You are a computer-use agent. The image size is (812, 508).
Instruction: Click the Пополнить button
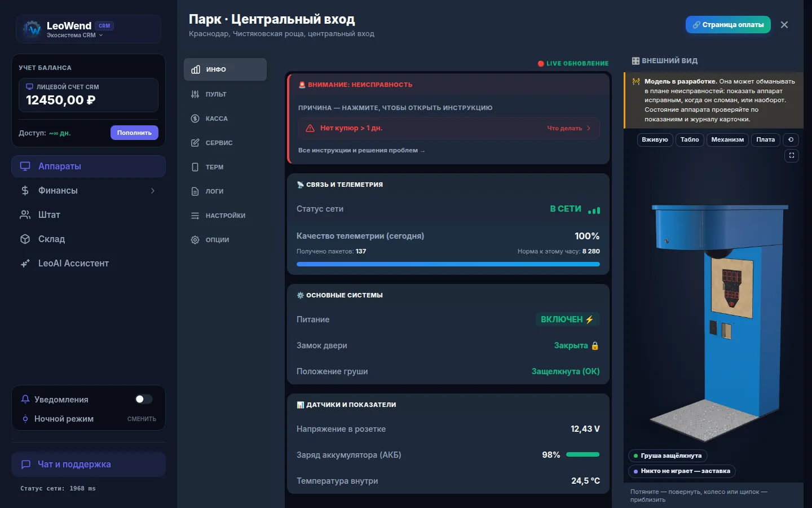[x=134, y=133]
